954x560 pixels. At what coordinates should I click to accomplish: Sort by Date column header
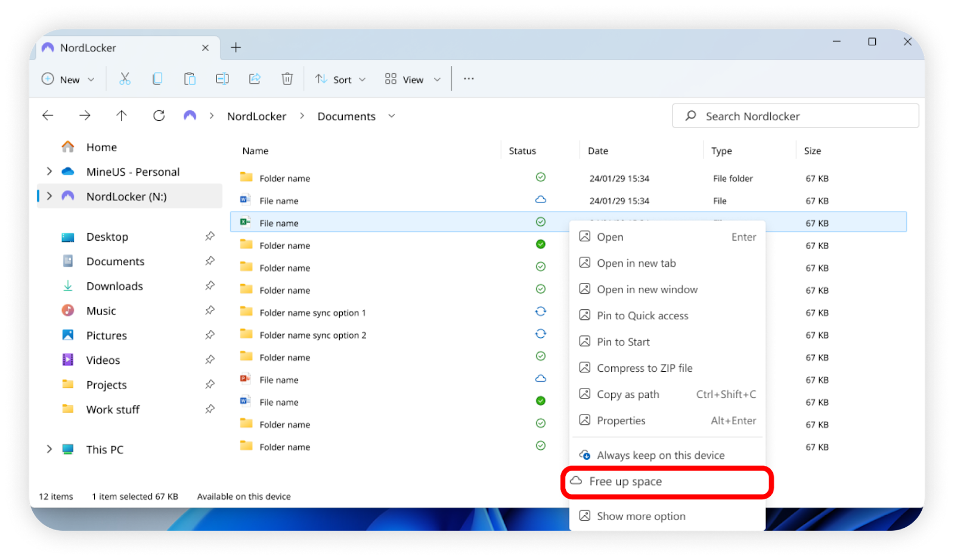pyautogui.click(x=598, y=151)
